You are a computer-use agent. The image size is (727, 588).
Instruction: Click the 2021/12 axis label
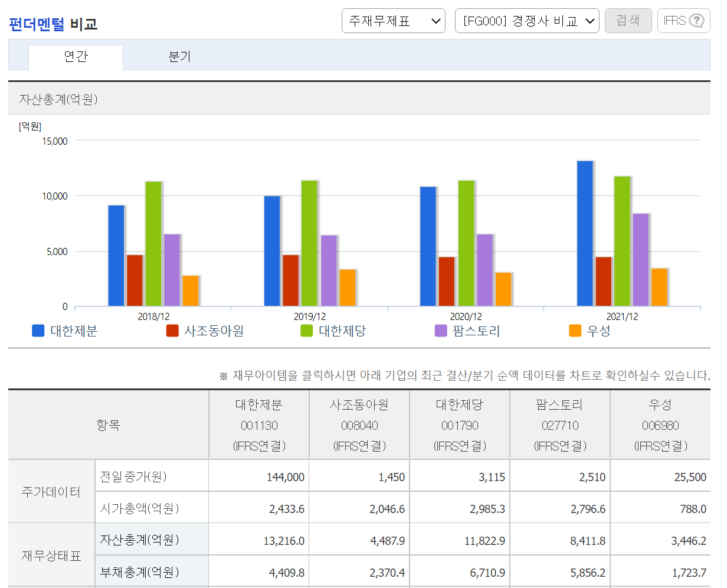(622, 316)
